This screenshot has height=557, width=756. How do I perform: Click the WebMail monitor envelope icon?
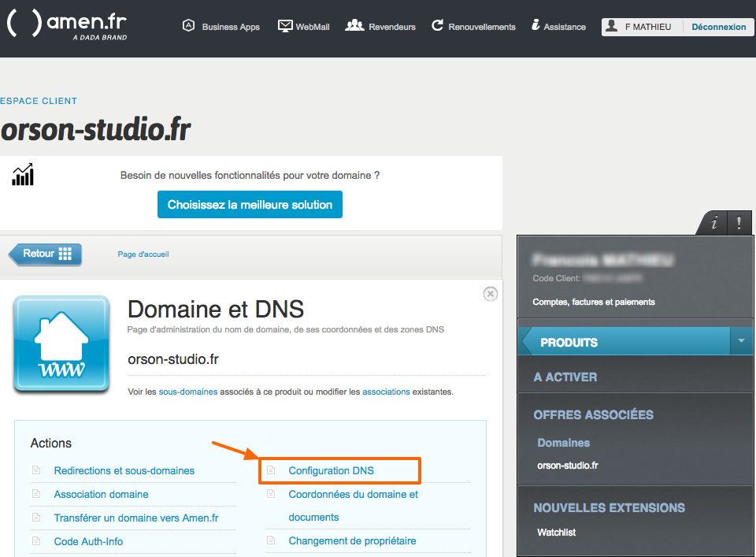[285, 26]
